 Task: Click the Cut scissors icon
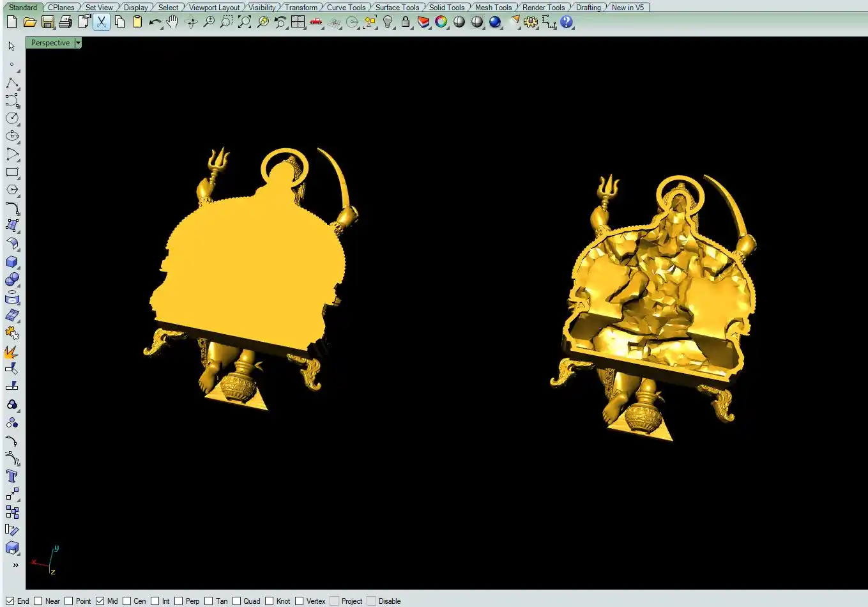pyautogui.click(x=102, y=22)
